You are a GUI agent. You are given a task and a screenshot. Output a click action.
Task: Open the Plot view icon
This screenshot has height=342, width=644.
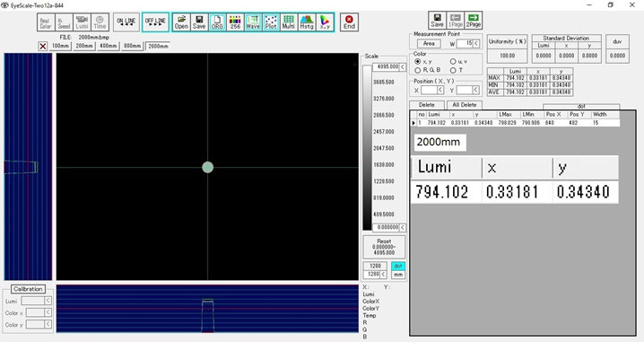coord(271,22)
